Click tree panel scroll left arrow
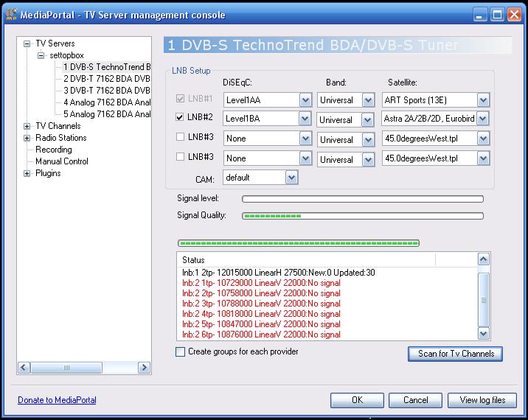Viewport: 528px width, 420px height. coord(24,368)
